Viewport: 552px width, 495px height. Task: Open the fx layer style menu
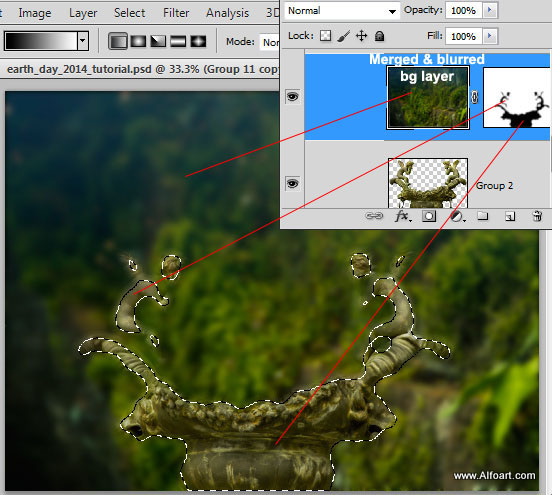click(x=403, y=216)
